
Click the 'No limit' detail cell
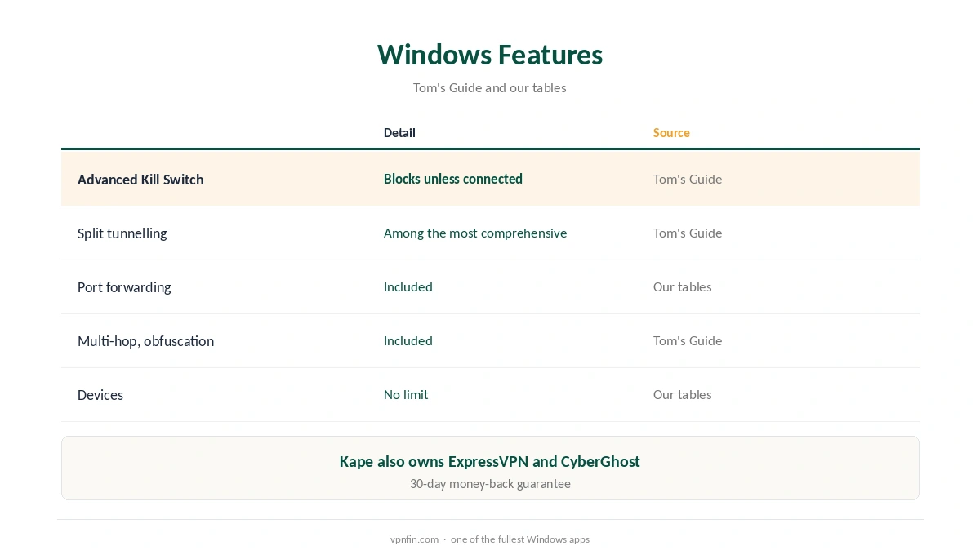[x=406, y=394]
